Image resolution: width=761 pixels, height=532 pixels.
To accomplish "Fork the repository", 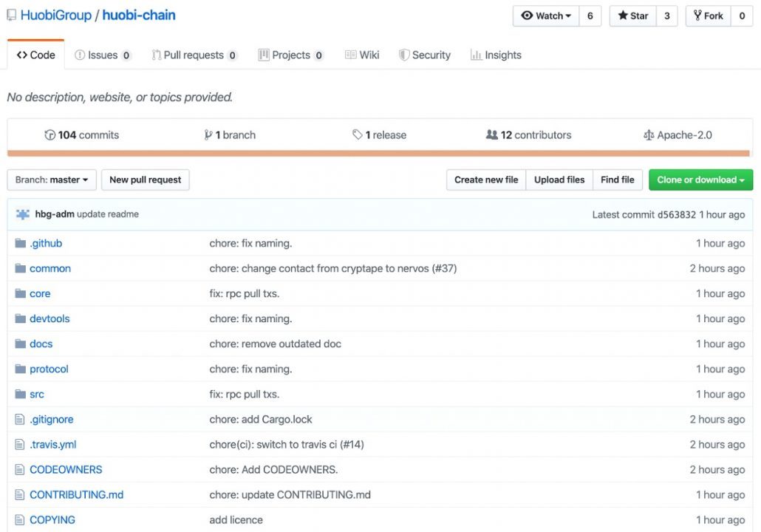I will [709, 16].
